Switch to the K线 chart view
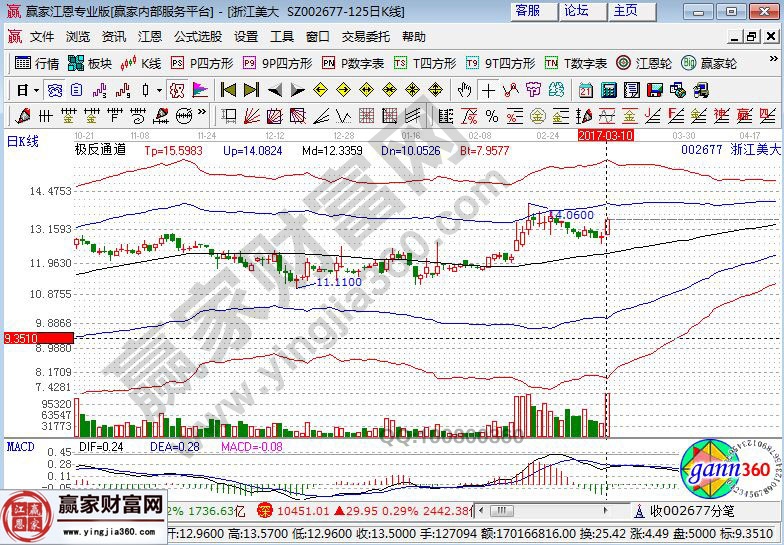This screenshot has width=784, height=545. tap(140, 63)
